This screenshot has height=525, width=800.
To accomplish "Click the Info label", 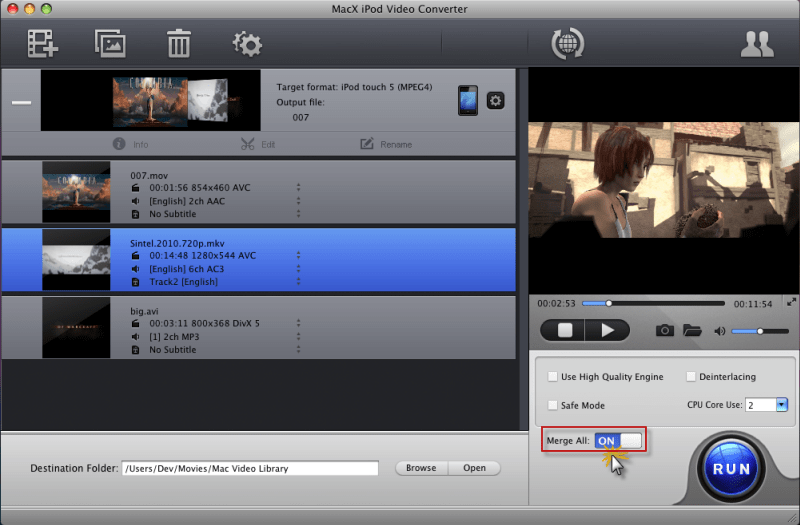I will pyautogui.click(x=140, y=144).
